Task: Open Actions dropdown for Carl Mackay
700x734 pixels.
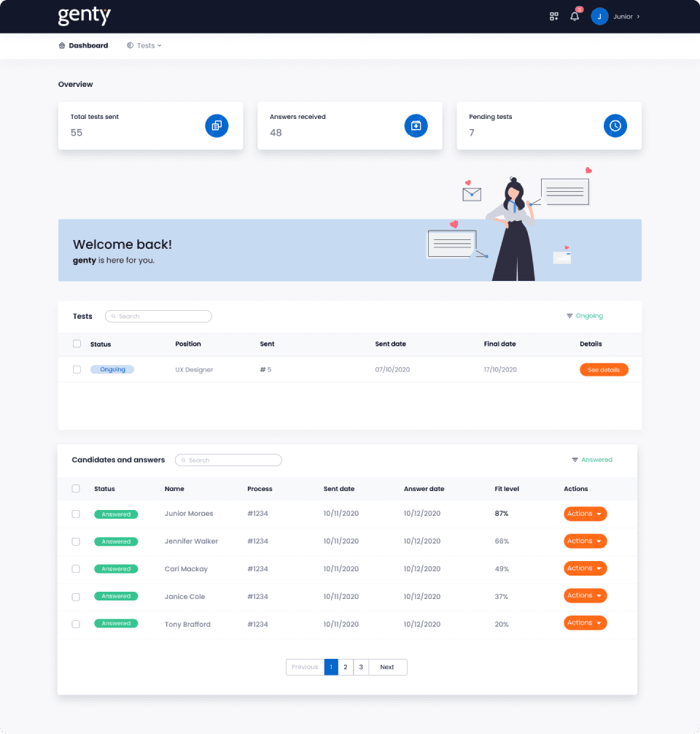Action: (x=585, y=568)
